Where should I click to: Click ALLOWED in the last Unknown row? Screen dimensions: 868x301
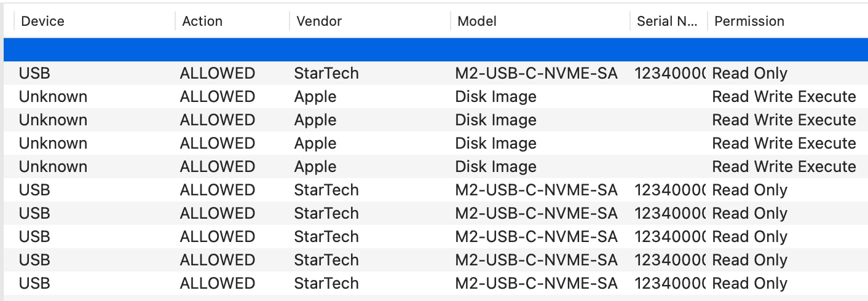[x=217, y=166]
